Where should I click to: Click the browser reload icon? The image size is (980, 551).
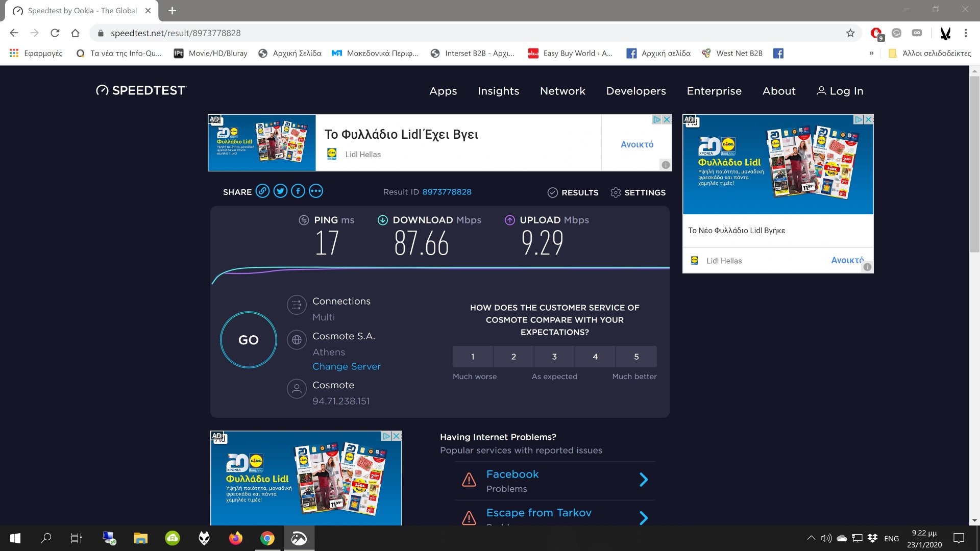coord(55,33)
